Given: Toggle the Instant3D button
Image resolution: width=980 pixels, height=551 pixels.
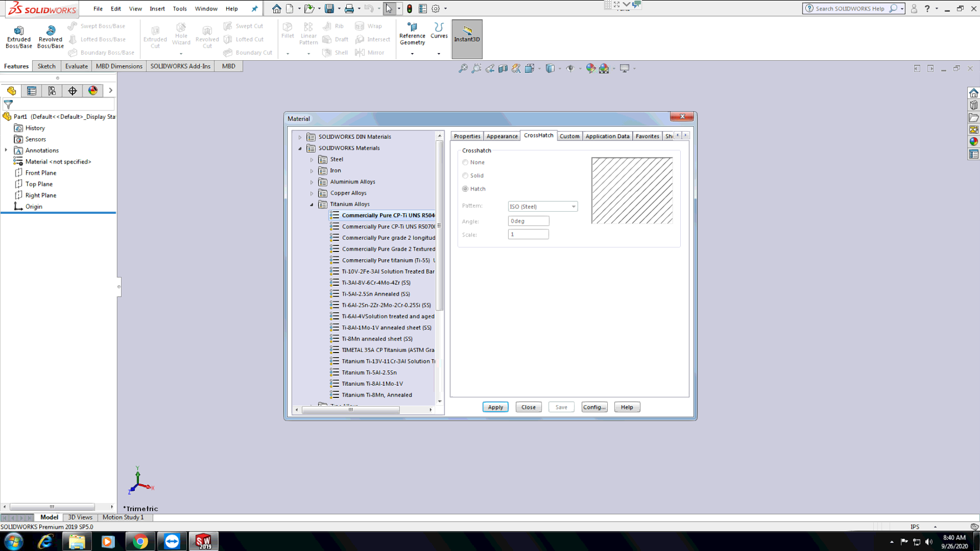Looking at the screenshot, I should tap(467, 39).
